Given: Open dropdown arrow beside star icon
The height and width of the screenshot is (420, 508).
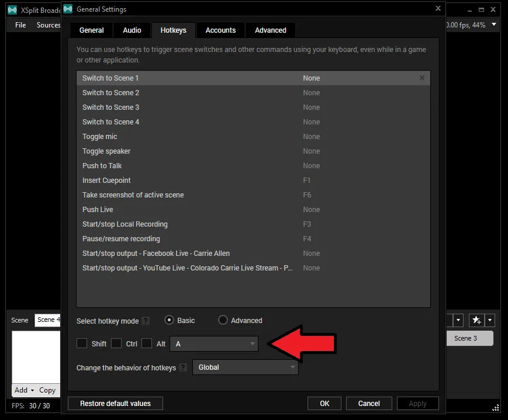Looking at the screenshot, I should [x=490, y=320].
